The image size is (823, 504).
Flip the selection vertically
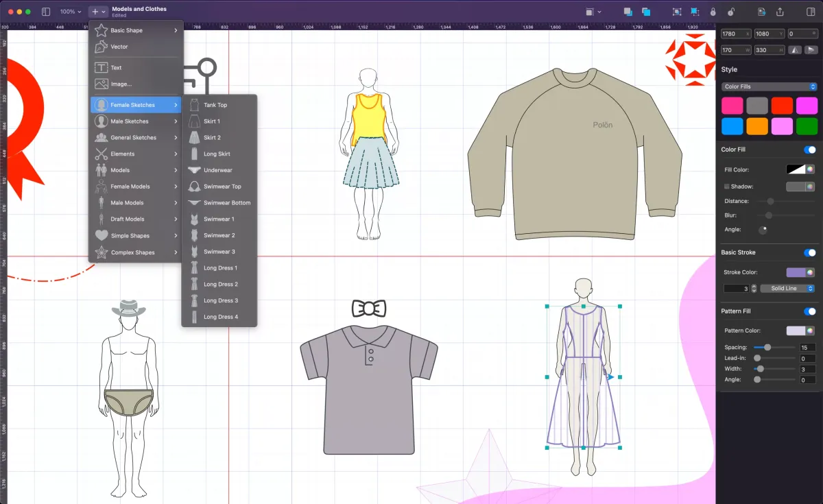pos(812,50)
